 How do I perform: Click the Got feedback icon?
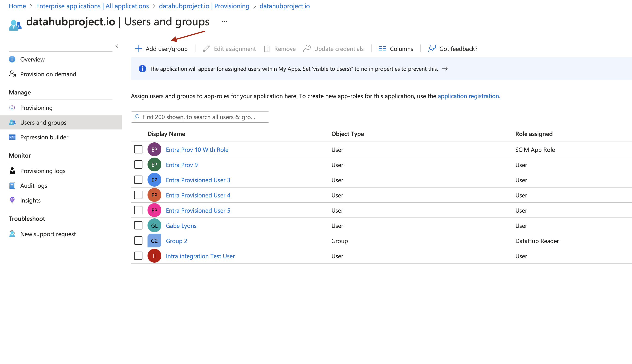(432, 49)
